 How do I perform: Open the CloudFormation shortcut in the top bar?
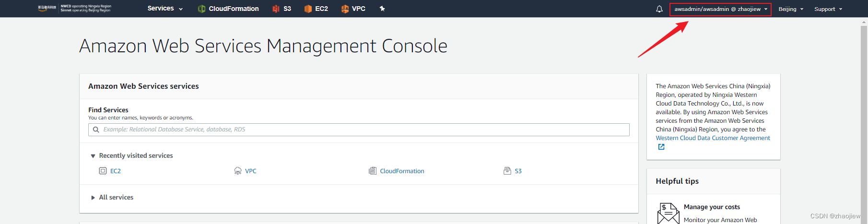click(x=228, y=9)
